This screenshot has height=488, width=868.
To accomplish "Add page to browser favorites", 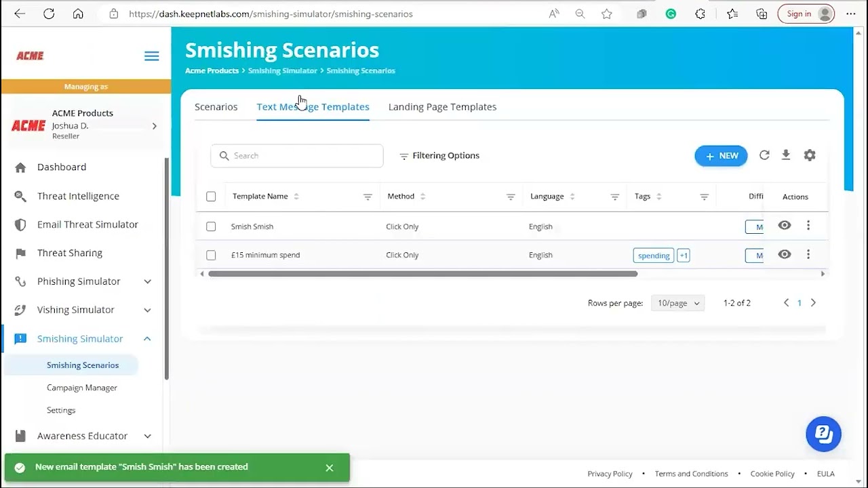I will [607, 14].
